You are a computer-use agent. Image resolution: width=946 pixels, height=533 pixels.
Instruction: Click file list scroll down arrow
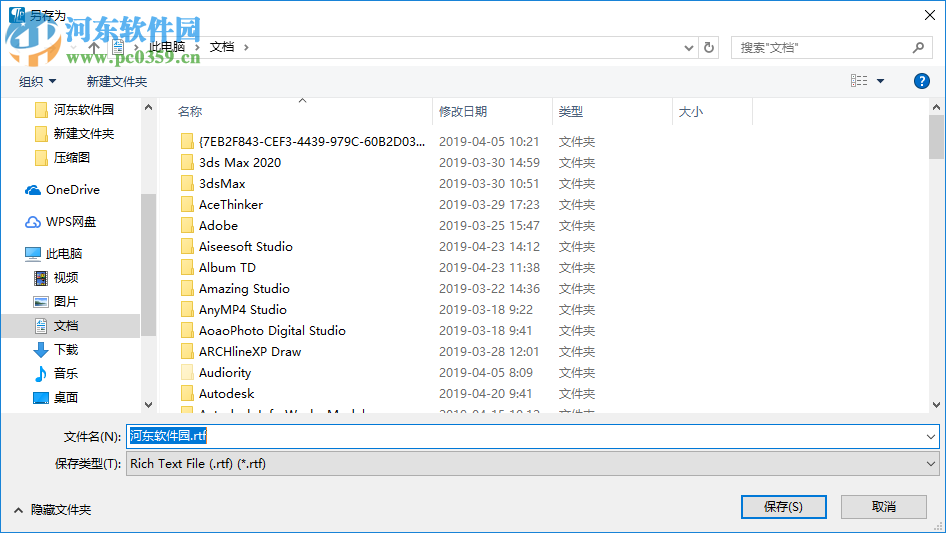pos(936,405)
